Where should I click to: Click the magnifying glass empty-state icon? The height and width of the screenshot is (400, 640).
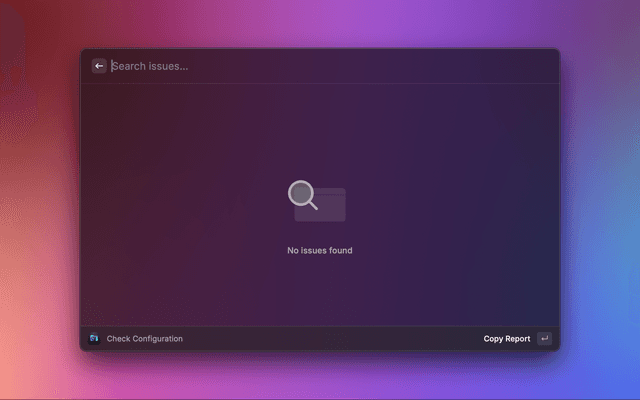(303, 195)
